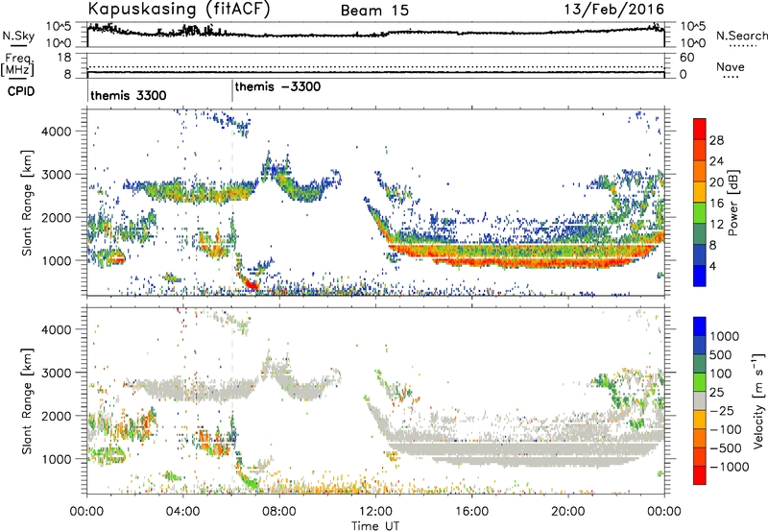Screen dimensions: 768x532
Task: Click the power panel 'Slant Range [km]' label
Action: pyautogui.click(x=27, y=203)
